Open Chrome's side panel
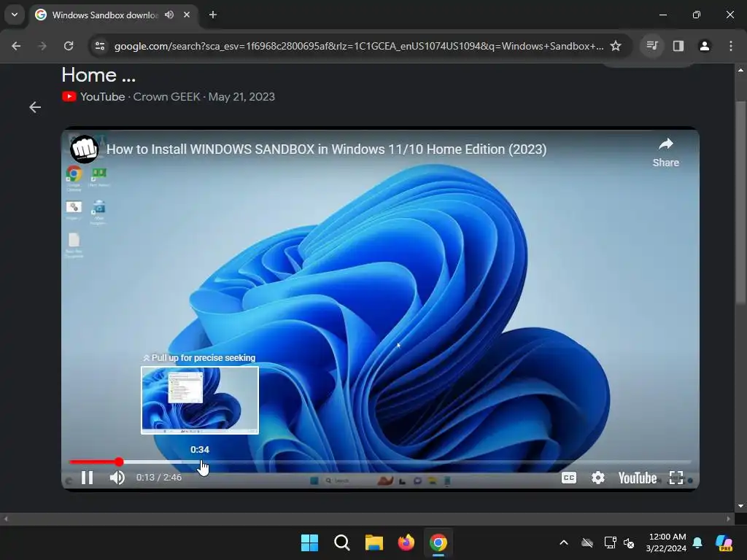The image size is (747, 560). 678,46
